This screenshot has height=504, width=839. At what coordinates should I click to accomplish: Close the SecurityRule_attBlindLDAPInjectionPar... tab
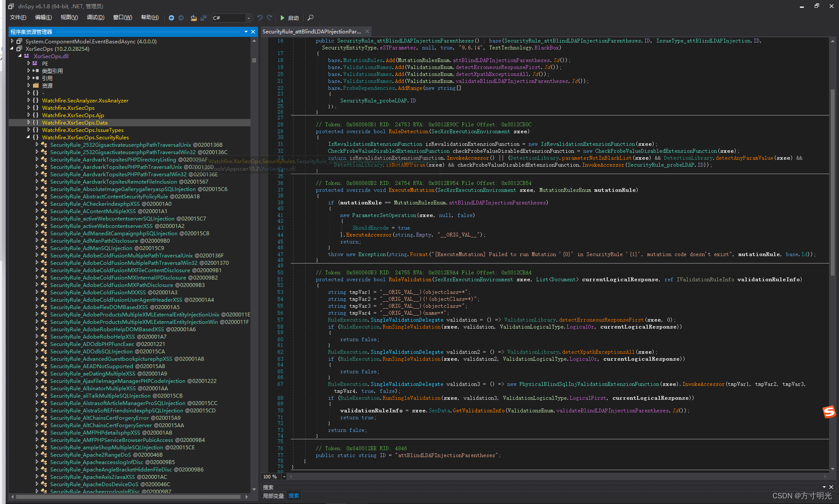(x=367, y=31)
